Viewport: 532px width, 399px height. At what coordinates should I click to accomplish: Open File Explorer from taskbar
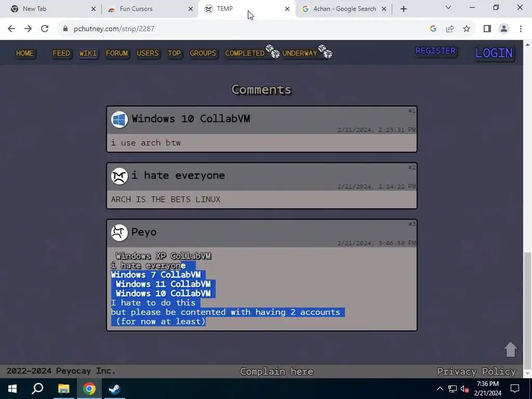[x=63, y=389]
